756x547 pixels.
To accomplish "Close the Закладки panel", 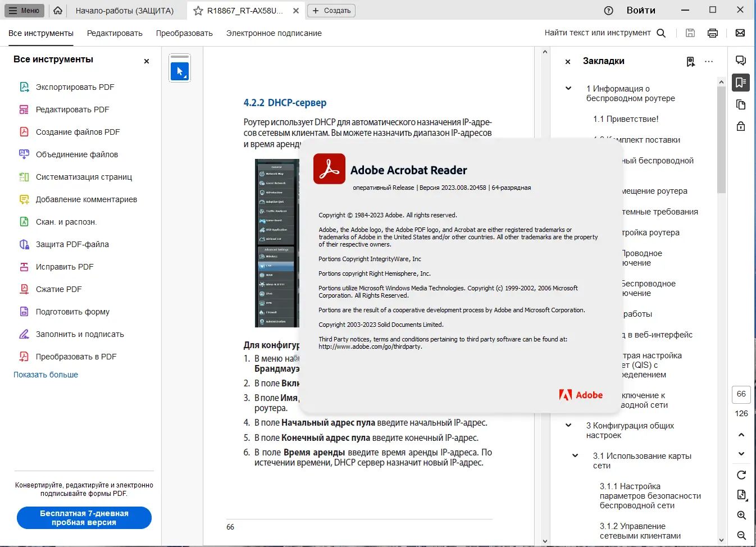I will point(568,62).
